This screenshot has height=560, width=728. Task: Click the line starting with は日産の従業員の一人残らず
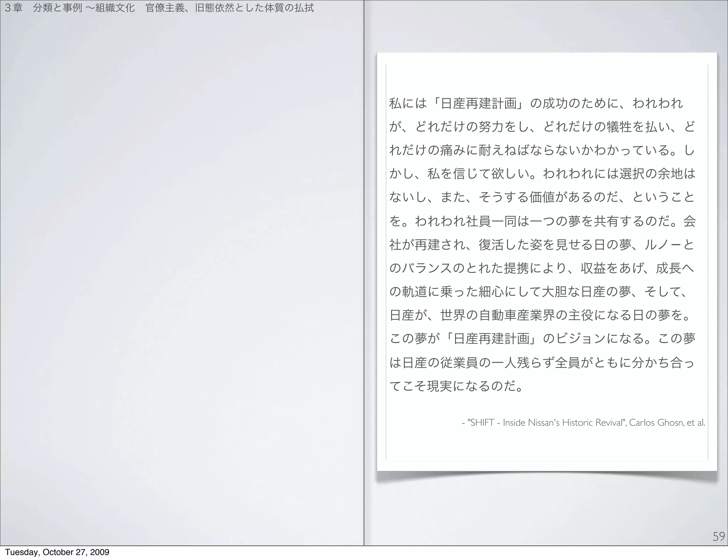coord(542,362)
